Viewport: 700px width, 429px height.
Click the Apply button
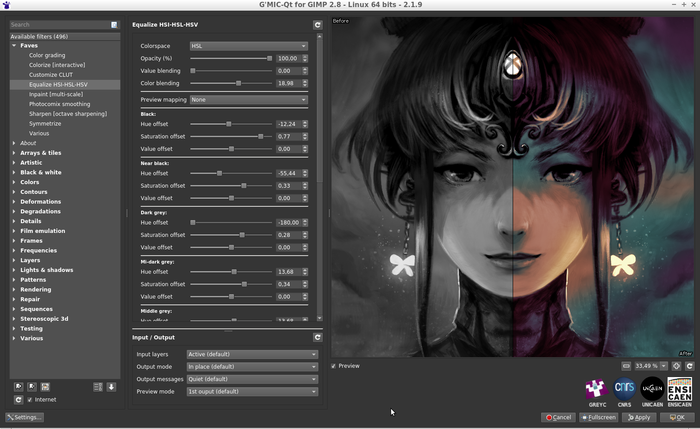638,417
